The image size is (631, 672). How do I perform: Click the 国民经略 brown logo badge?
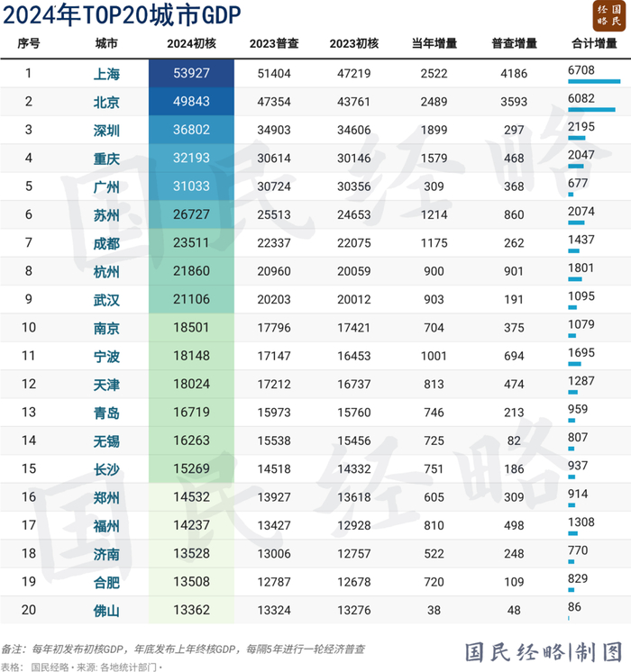pos(609,16)
